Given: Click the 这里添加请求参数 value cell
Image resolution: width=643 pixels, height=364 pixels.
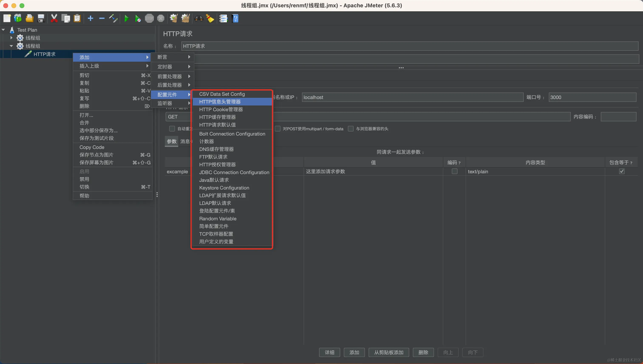Looking at the screenshot, I should click(373, 172).
